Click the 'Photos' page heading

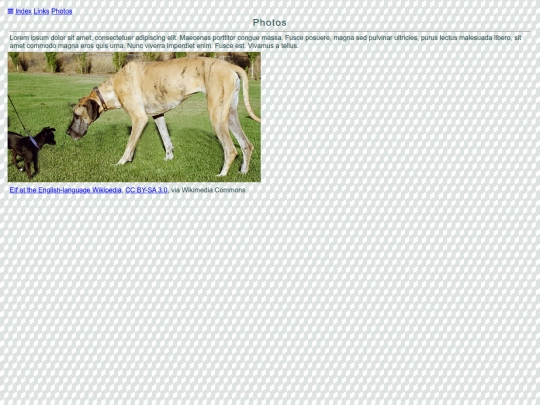pos(269,23)
